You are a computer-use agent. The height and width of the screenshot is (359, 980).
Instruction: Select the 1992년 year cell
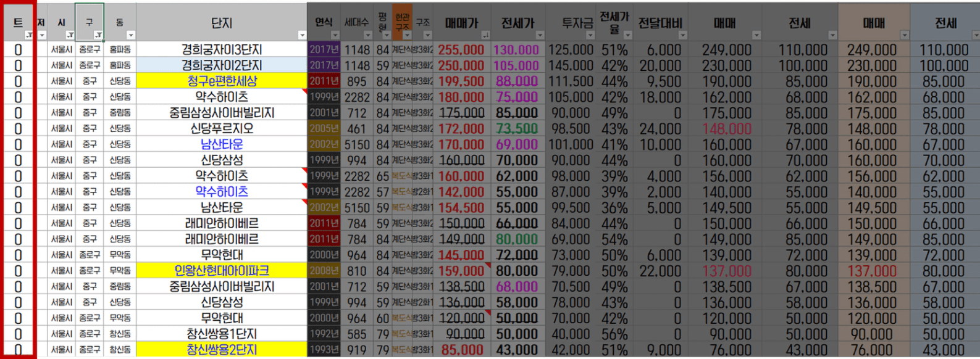click(324, 334)
